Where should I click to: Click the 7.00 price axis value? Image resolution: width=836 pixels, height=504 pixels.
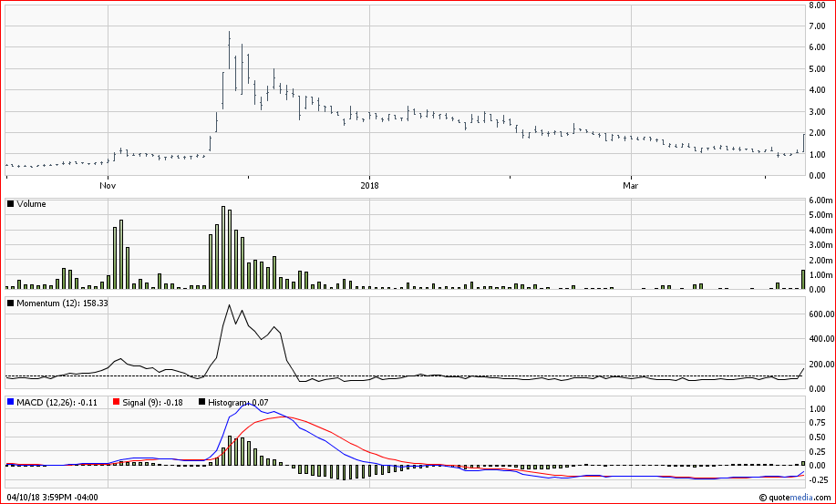tap(817, 26)
